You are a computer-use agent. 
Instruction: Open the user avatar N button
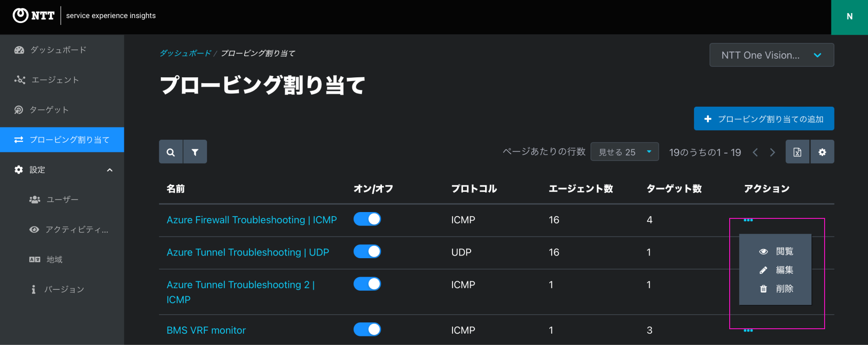pos(849,17)
